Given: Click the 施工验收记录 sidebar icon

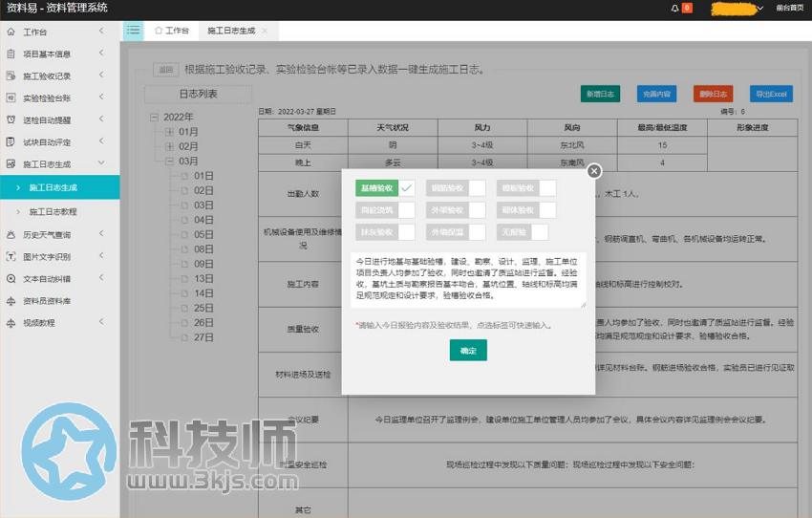Looking at the screenshot, I should [x=11, y=76].
